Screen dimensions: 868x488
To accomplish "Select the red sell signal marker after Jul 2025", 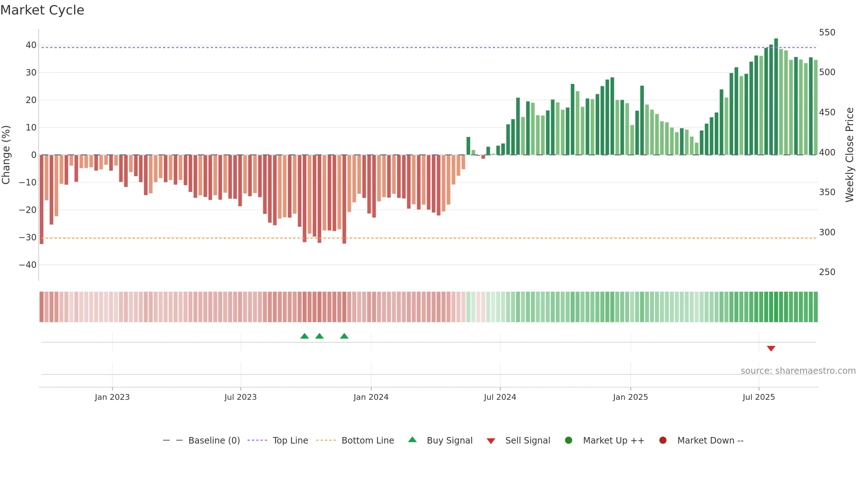I will 771,348.
